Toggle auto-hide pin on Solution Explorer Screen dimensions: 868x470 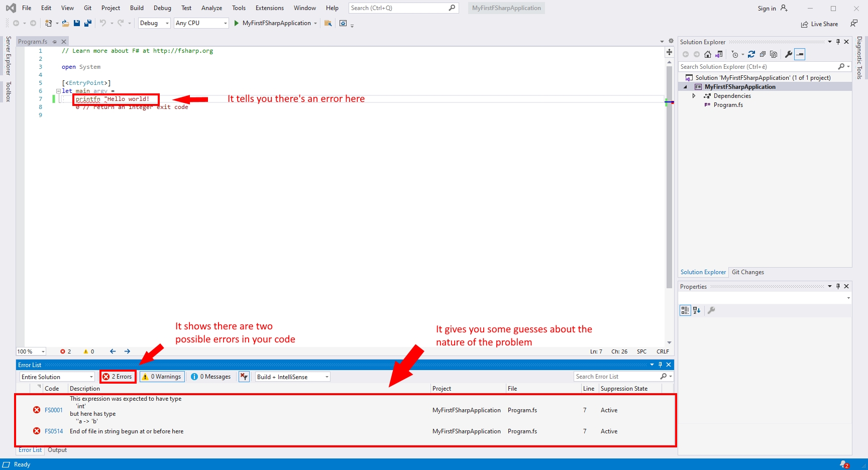tap(838, 42)
